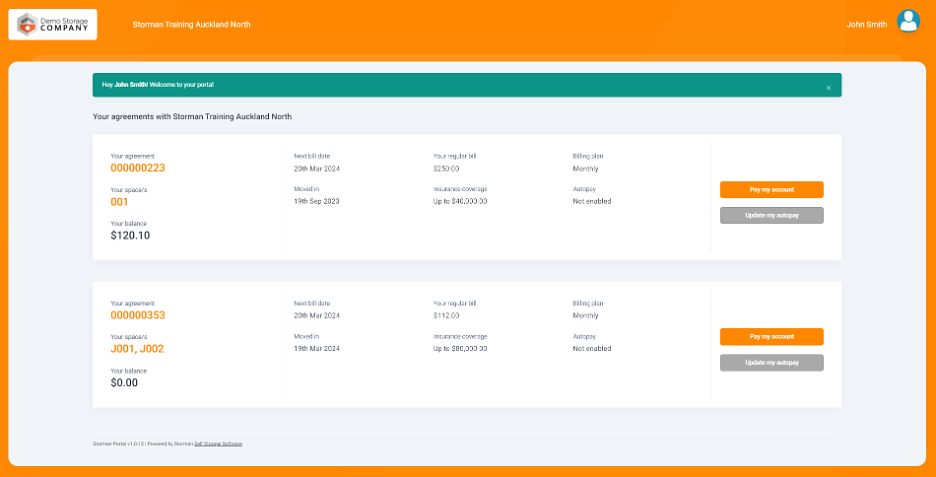Click the Up to $40,000.00 insurance coverage
The width and height of the screenshot is (936, 477).
460,201
